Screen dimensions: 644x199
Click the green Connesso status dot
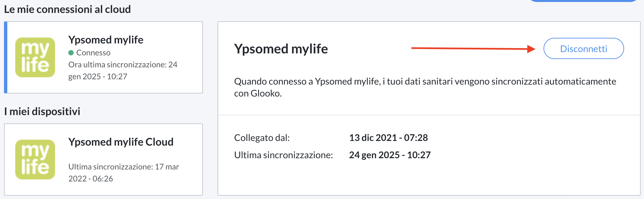click(x=71, y=53)
